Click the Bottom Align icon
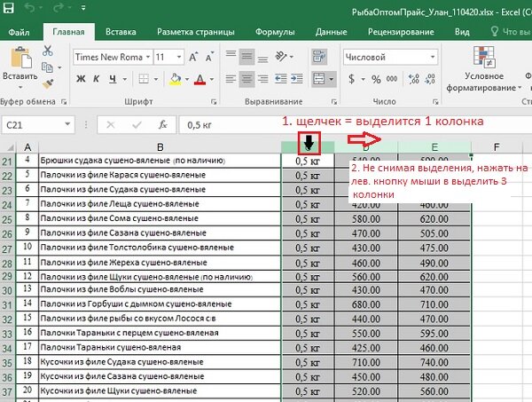This screenshot has height=402, width=532. [x=262, y=58]
